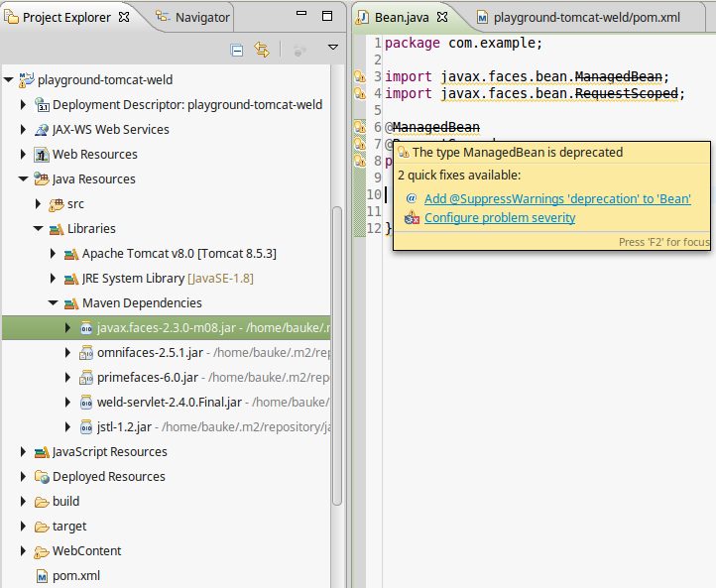Click the Libraries icon
The height and width of the screenshot is (588, 716).
[57, 229]
